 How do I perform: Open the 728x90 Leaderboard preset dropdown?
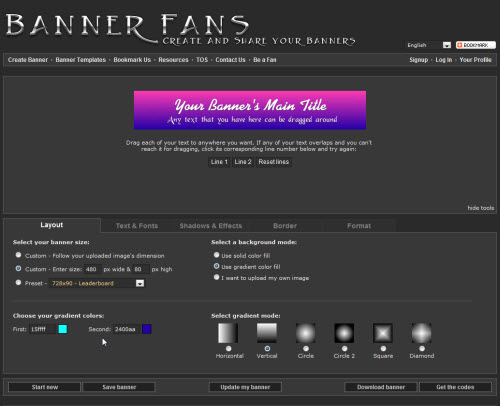(97, 283)
